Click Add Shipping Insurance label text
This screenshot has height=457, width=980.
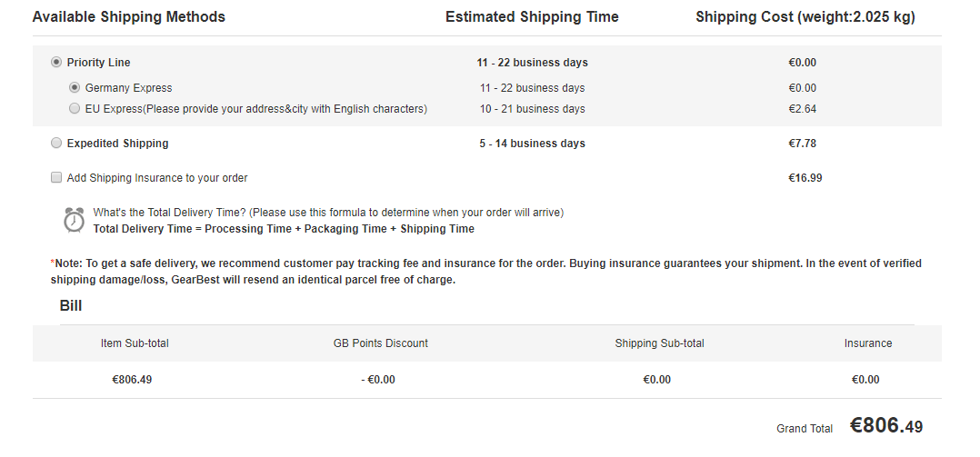[x=157, y=178]
